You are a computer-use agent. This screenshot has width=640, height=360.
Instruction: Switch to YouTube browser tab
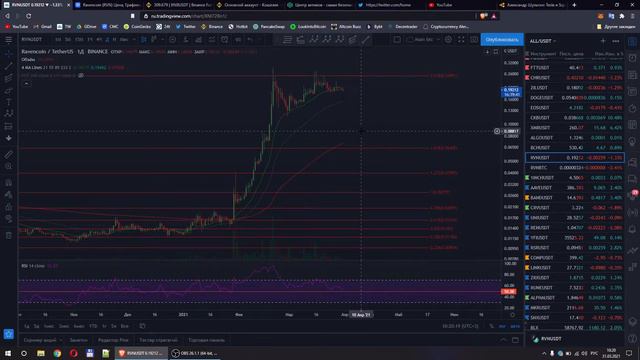[444, 5]
